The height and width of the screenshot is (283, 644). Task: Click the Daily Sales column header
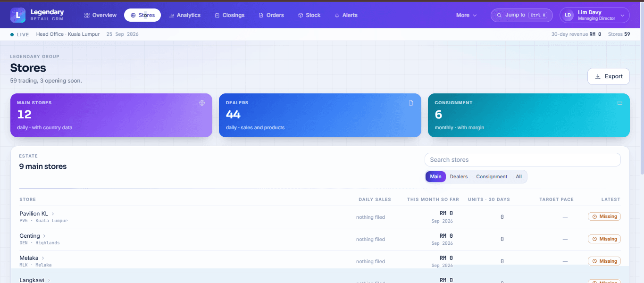pos(375,200)
